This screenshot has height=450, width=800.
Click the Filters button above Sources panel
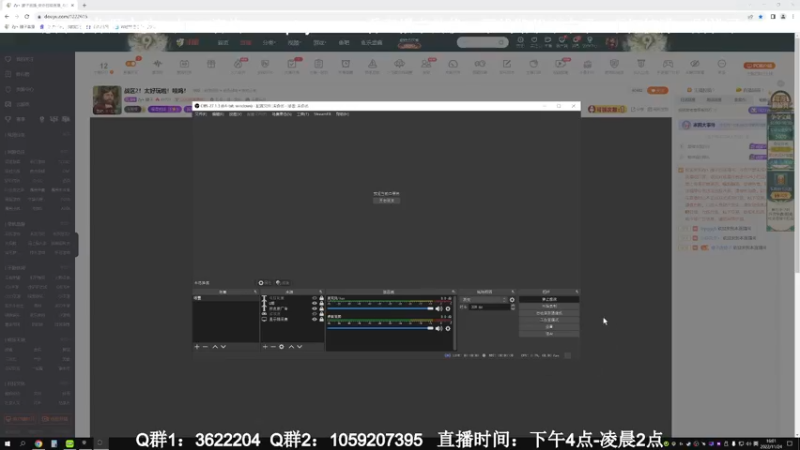pyautogui.click(x=282, y=283)
